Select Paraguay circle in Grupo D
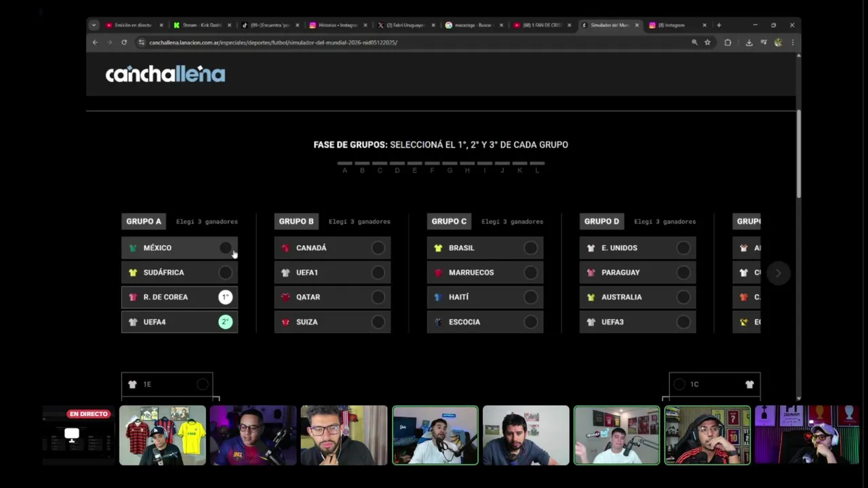The image size is (868, 488). click(x=683, y=272)
